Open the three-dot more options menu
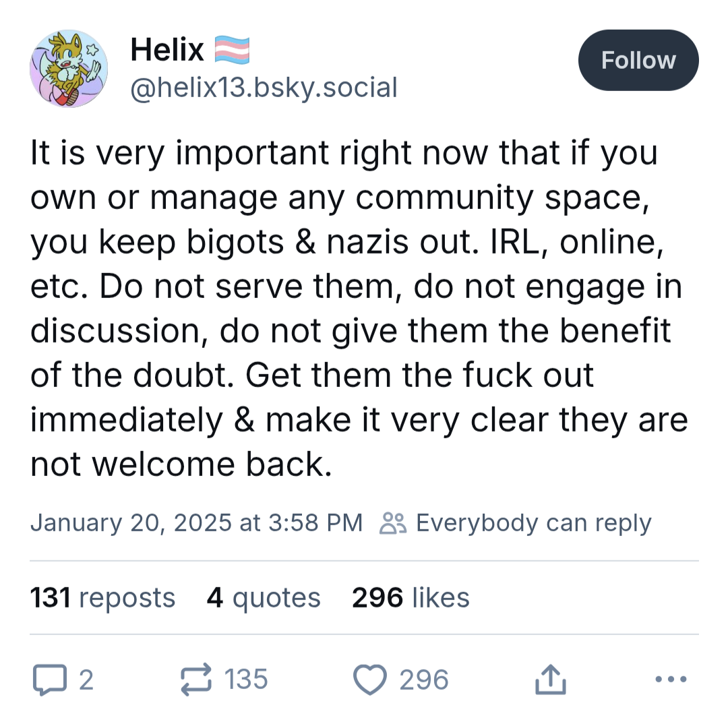 (x=671, y=680)
